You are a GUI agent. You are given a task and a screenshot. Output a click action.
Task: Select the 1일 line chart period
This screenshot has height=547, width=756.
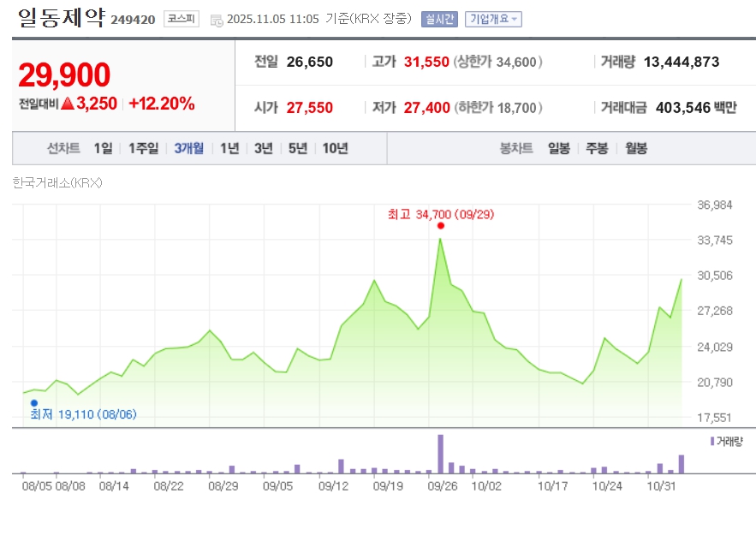103,148
